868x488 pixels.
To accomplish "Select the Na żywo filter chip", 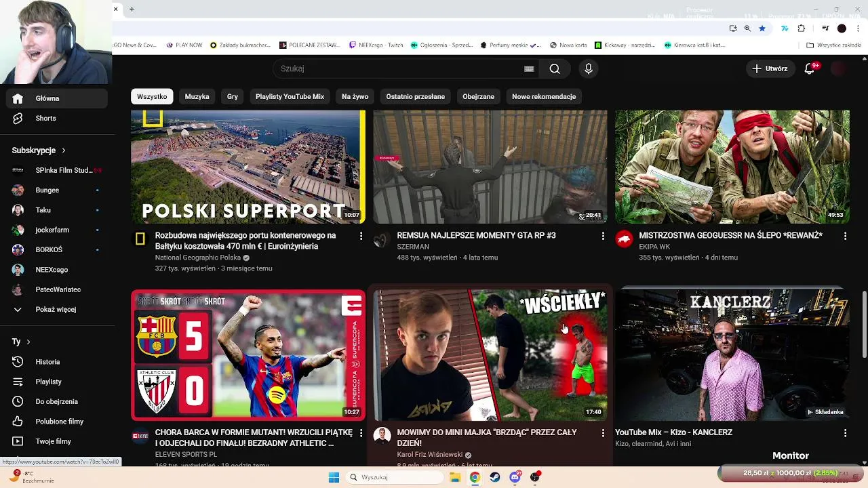I will (355, 96).
